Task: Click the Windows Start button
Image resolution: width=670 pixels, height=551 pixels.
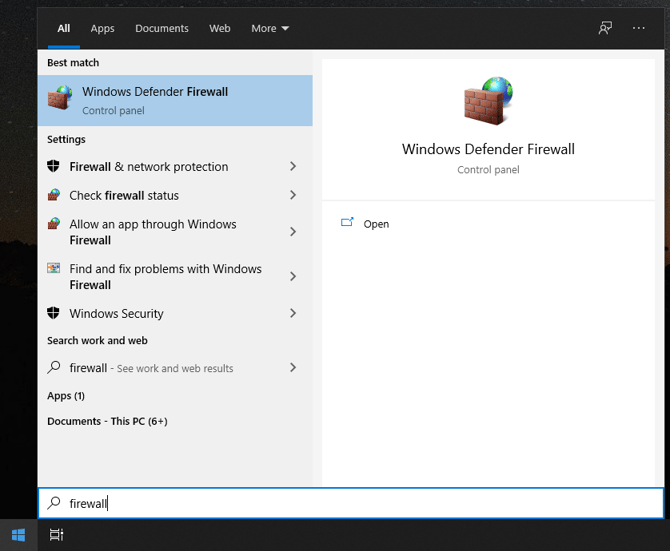Action: pyautogui.click(x=18, y=535)
